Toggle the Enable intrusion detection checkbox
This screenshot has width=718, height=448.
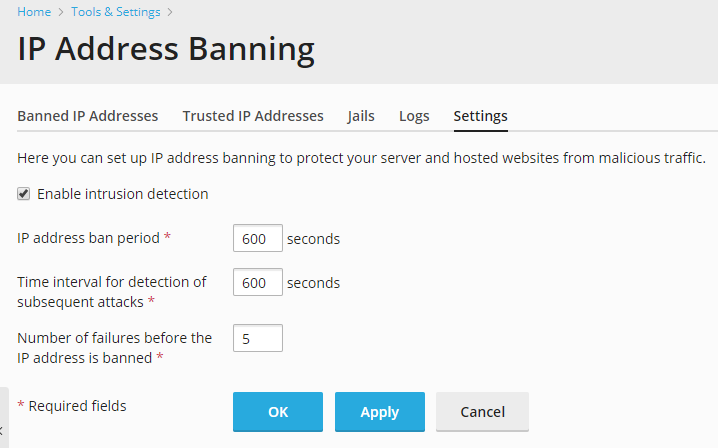click(x=24, y=194)
